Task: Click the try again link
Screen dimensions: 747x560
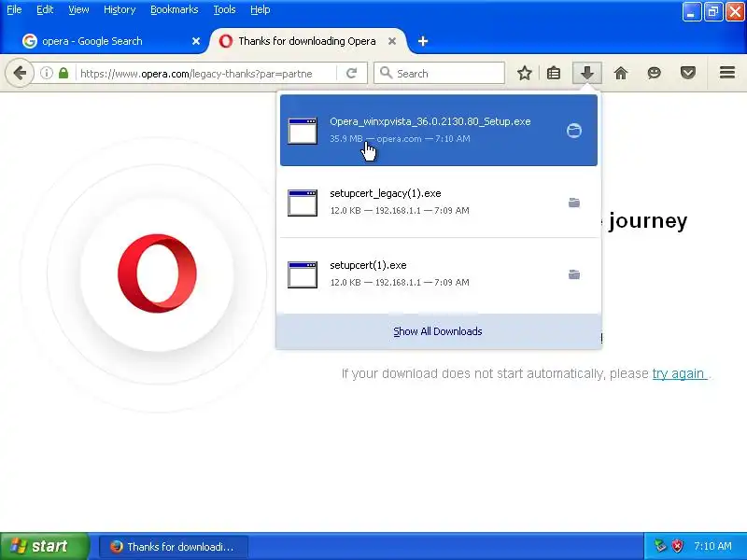Action: coord(679,374)
